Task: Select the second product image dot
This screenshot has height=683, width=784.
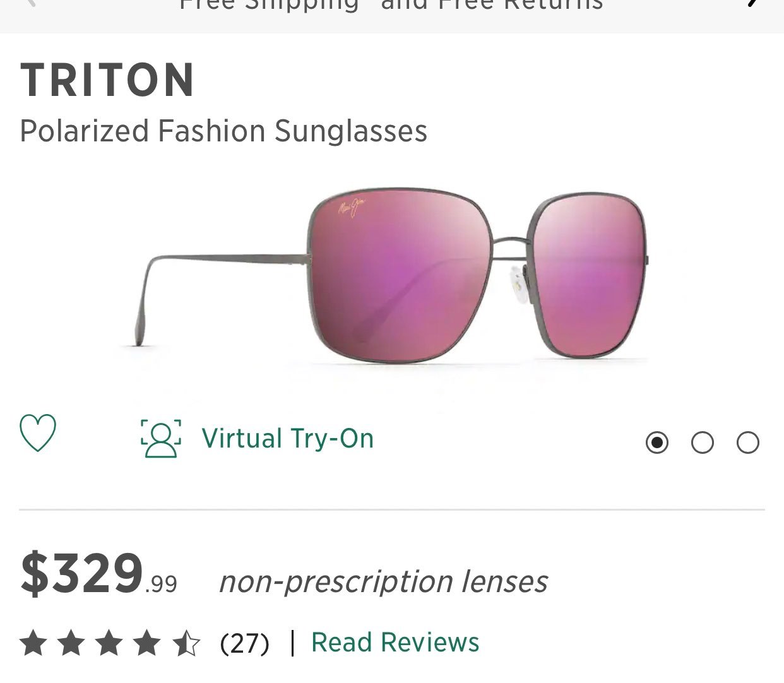Action: pos(703,442)
